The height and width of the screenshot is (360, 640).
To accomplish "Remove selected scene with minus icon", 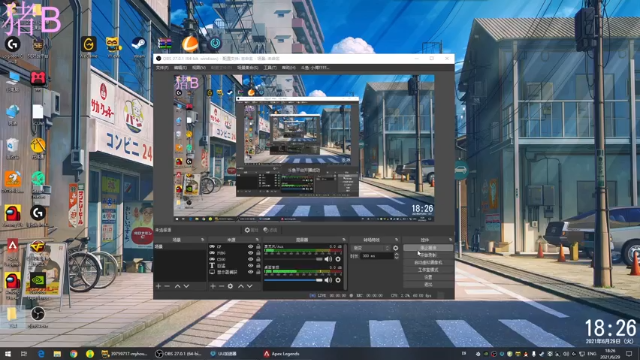I will click(167, 287).
